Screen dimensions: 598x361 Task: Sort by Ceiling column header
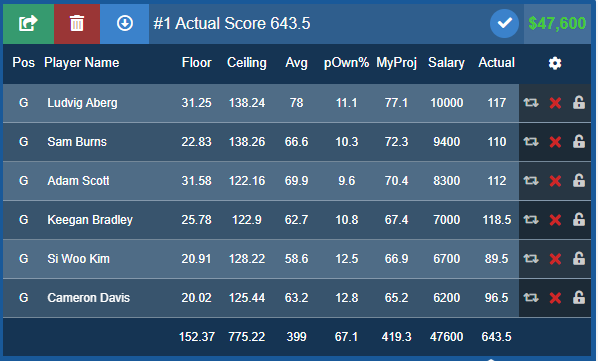[x=247, y=63]
